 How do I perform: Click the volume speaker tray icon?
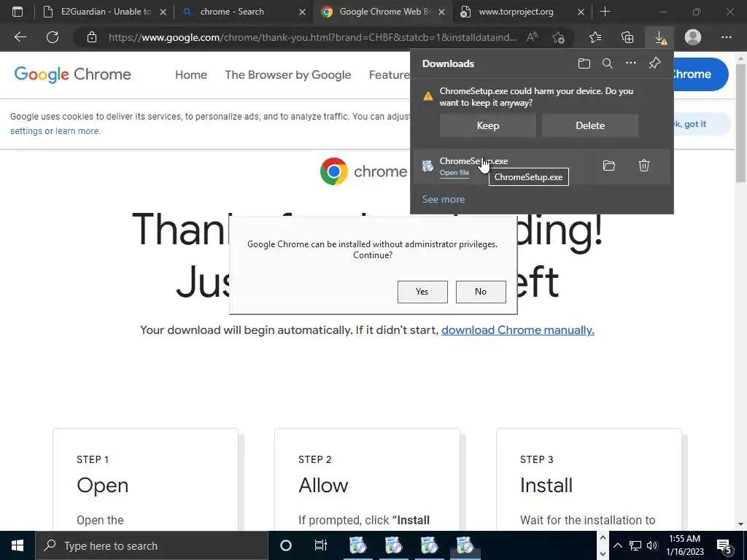[x=652, y=545]
